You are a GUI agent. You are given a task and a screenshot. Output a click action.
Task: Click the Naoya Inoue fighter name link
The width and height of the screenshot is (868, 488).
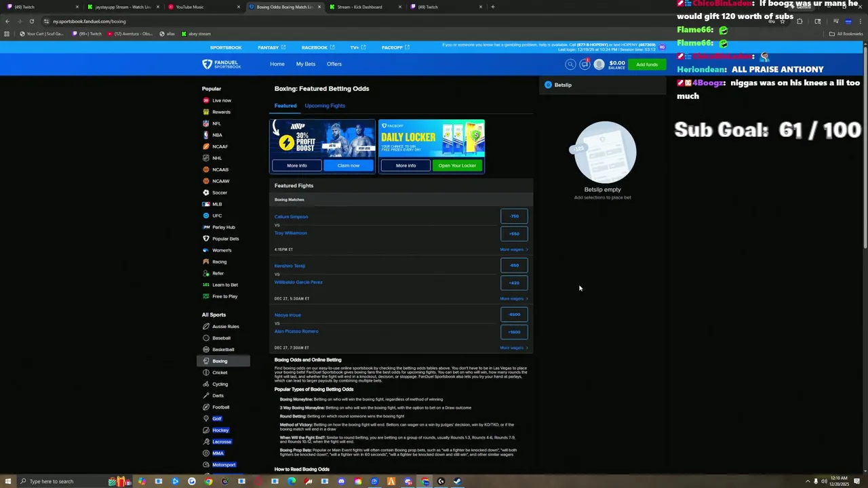click(x=288, y=315)
